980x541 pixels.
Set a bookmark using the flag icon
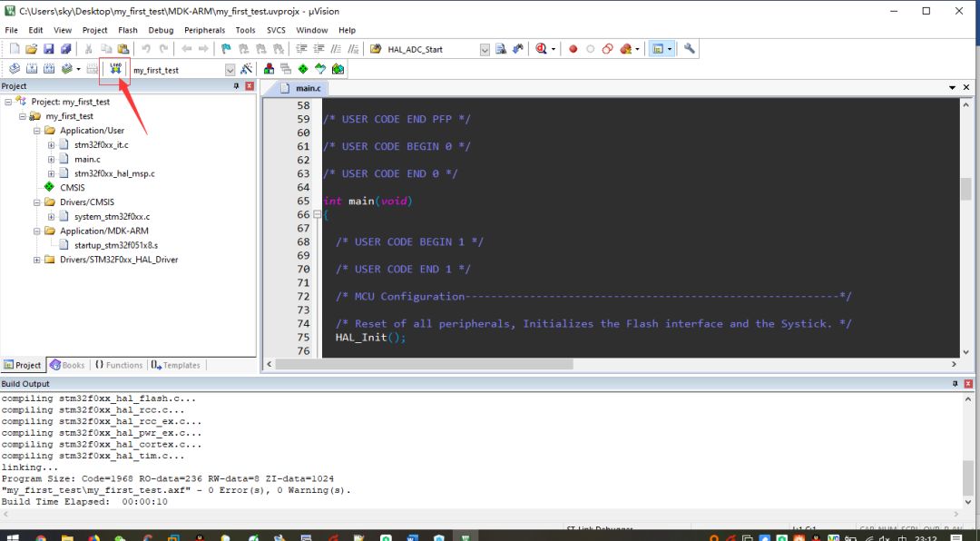226,49
